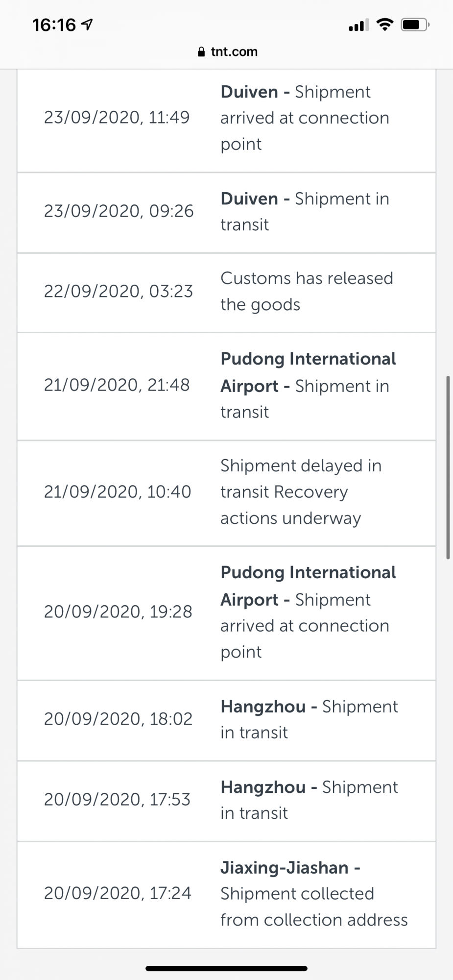Select the Jiaxing-Jiashan shipment collected entry

click(226, 895)
